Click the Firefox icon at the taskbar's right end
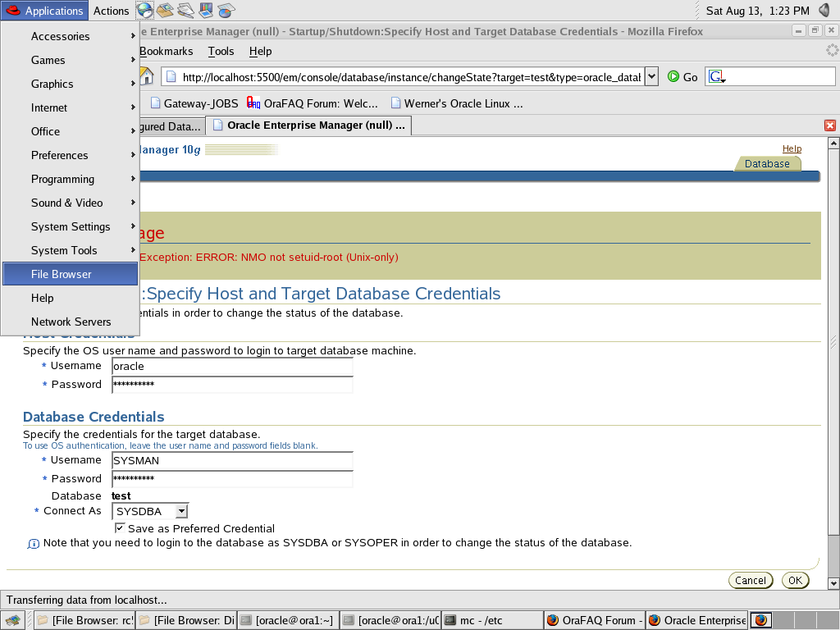 coord(760,620)
